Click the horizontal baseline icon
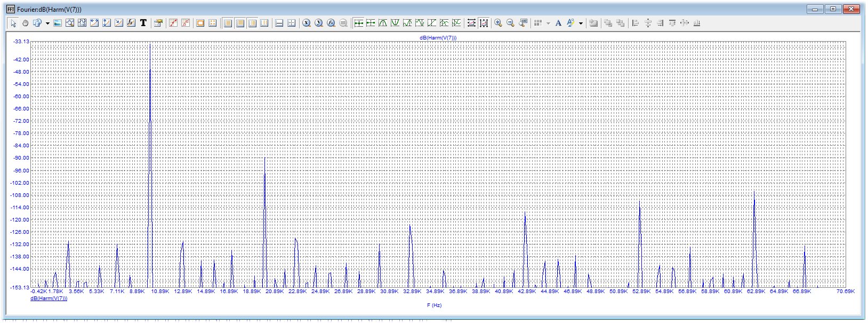This screenshot has height=323, width=868. tap(279, 23)
